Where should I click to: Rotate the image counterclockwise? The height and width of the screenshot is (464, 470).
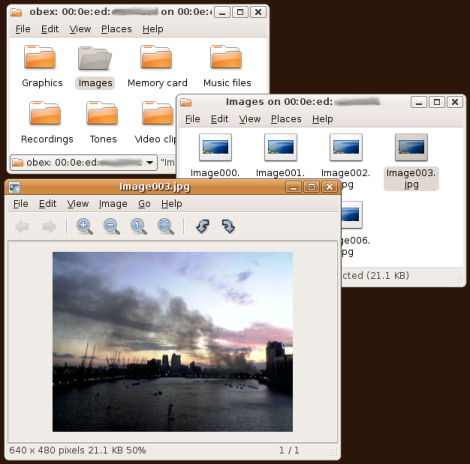pyautogui.click(x=202, y=227)
